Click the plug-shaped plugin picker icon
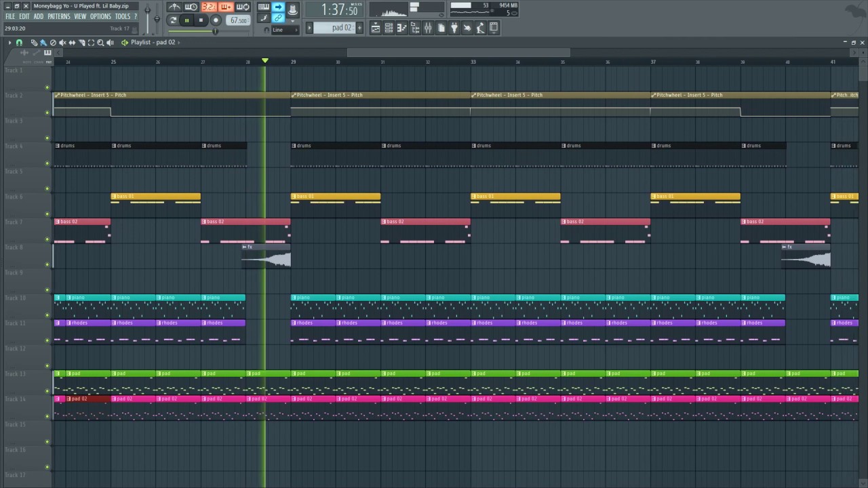 [x=454, y=28]
